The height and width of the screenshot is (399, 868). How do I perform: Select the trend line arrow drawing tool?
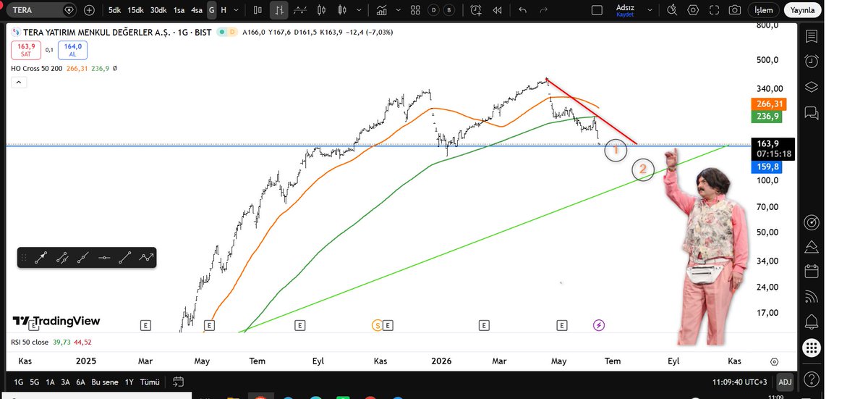(x=41, y=257)
